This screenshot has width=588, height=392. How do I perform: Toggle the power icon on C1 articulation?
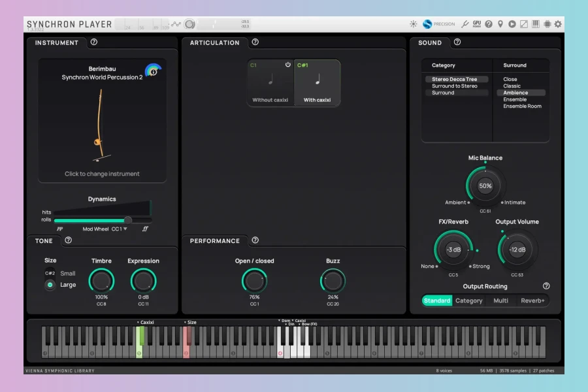coord(287,65)
